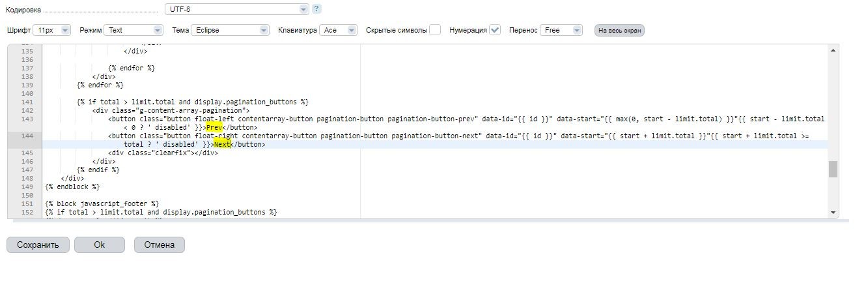This screenshot has width=868, height=283.
Task: Enable the hidden characters checkbox
Action: (x=435, y=30)
